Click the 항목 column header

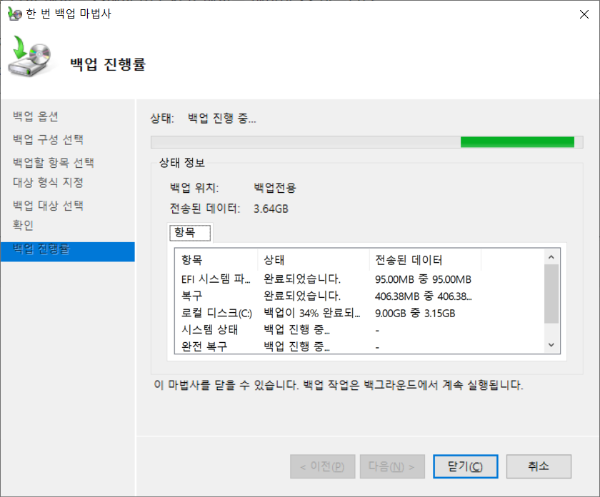point(216,260)
